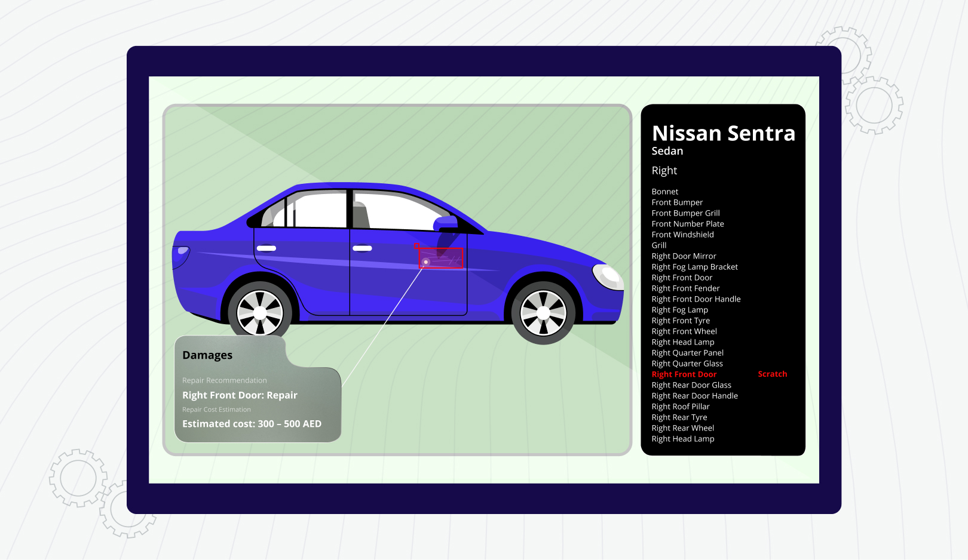The height and width of the screenshot is (560, 968).
Task: Click the 'Repair Cost Estimation' caption
Action: (x=216, y=410)
